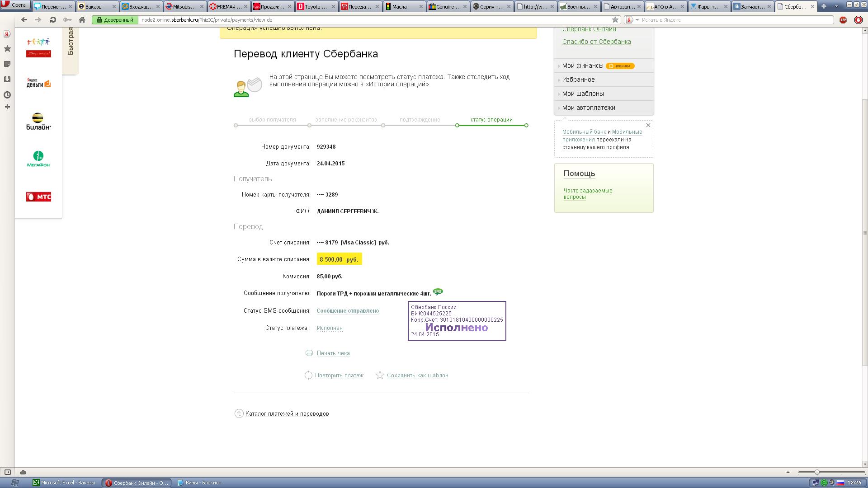This screenshot has width=868, height=488.
Task: Select the Яндекс Деньги payment logo
Action: click(38, 83)
